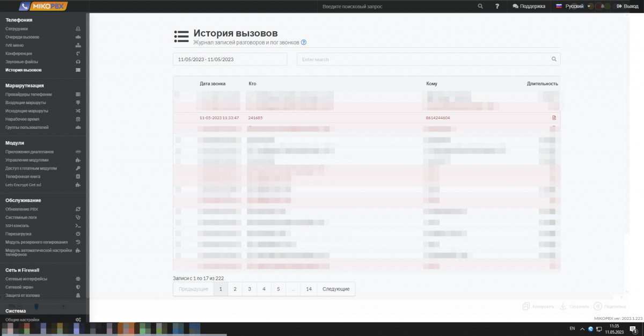This screenshot has height=336, width=644.
Task: Open the Windows notification center icon
Action: 633,329
